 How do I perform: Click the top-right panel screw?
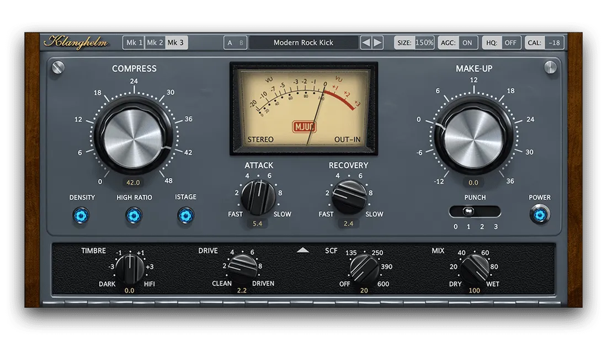[x=550, y=67]
